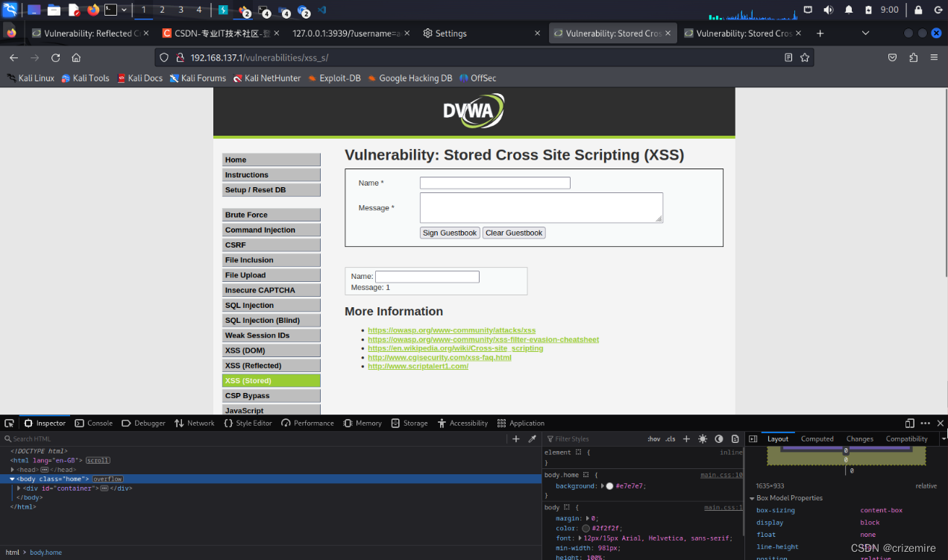Toggle the .cls class panel in Rules
948x560 pixels.
point(670,439)
